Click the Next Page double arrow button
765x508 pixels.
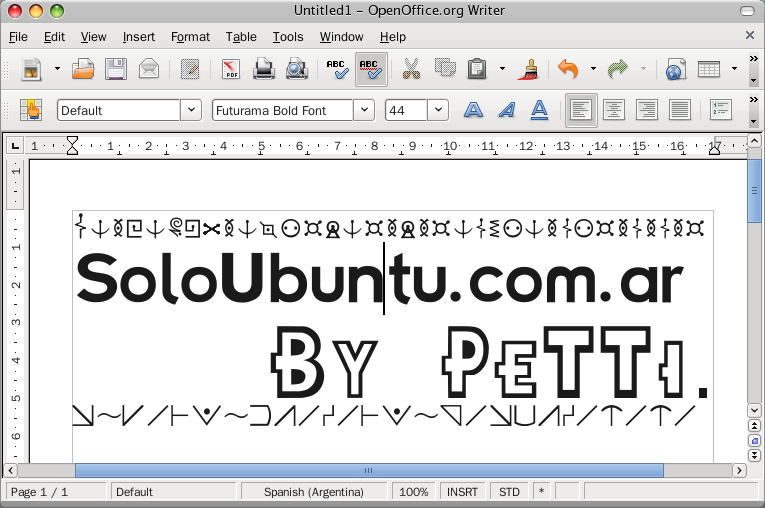coord(754,455)
